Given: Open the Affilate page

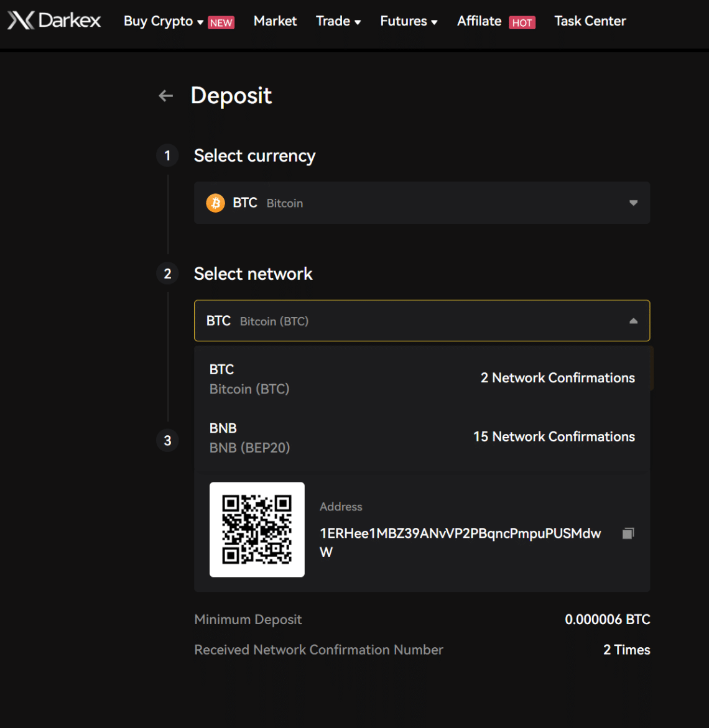Looking at the screenshot, I should click(479, 21).
